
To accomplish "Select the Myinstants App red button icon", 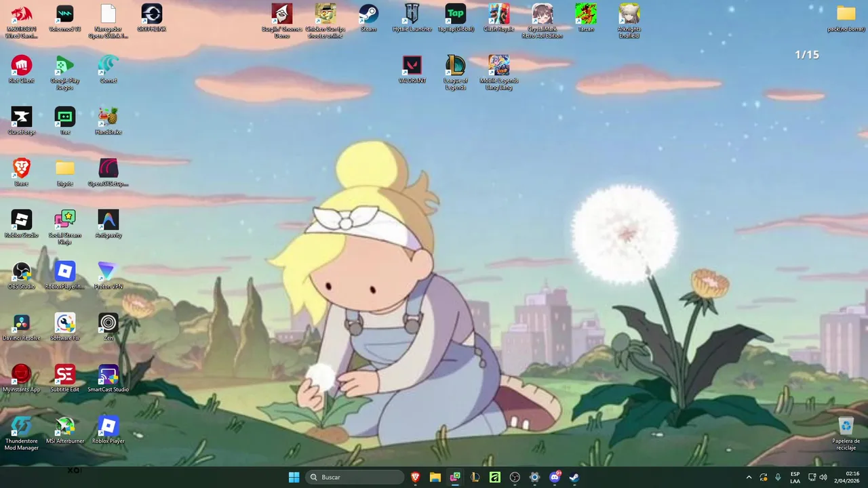I will pyautogui.click(x=22, y=379).
